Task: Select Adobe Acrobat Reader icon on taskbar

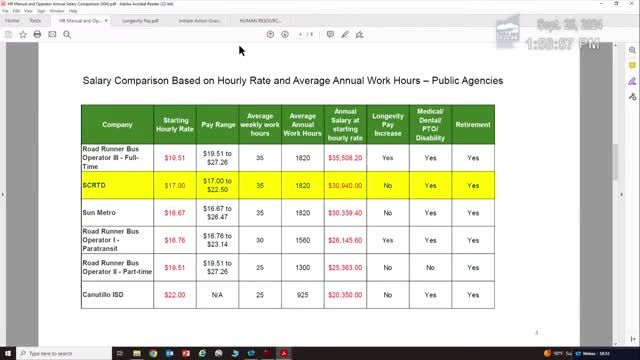Action: 284,353
